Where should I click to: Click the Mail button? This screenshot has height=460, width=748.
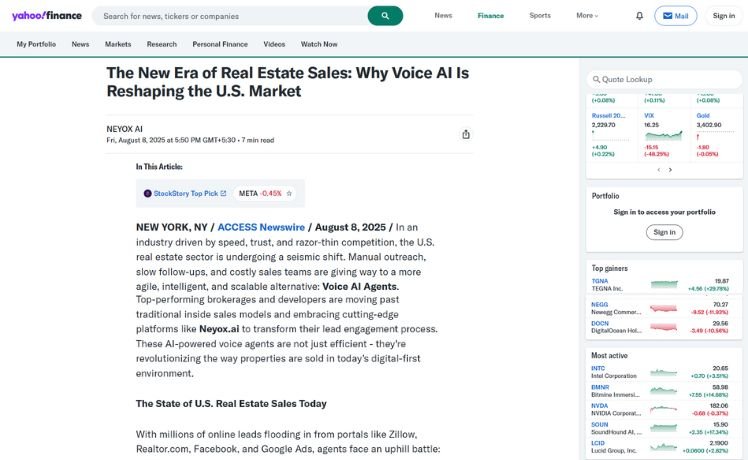pos(675,16)
